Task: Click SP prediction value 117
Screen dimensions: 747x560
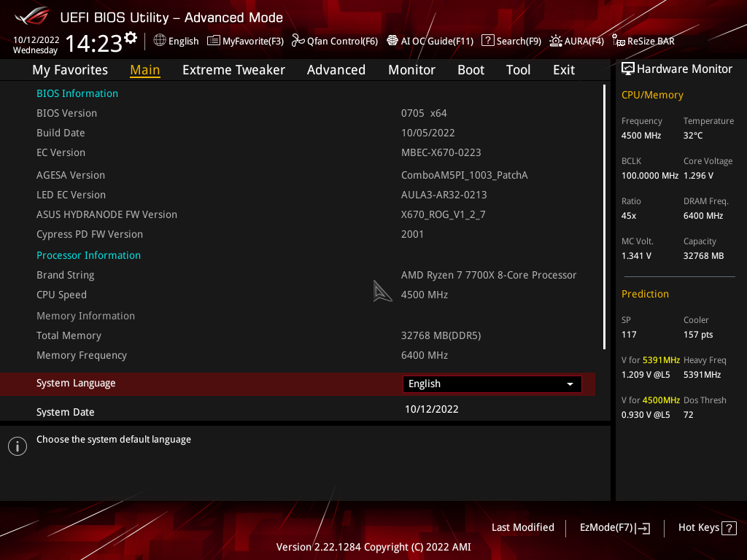Action: point(629,335)
